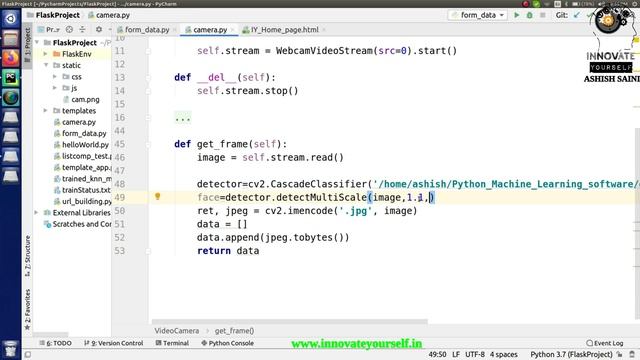Expand the js folder
Screen dimensions: 640x360
pyautogui.click(x=55, y=88)
